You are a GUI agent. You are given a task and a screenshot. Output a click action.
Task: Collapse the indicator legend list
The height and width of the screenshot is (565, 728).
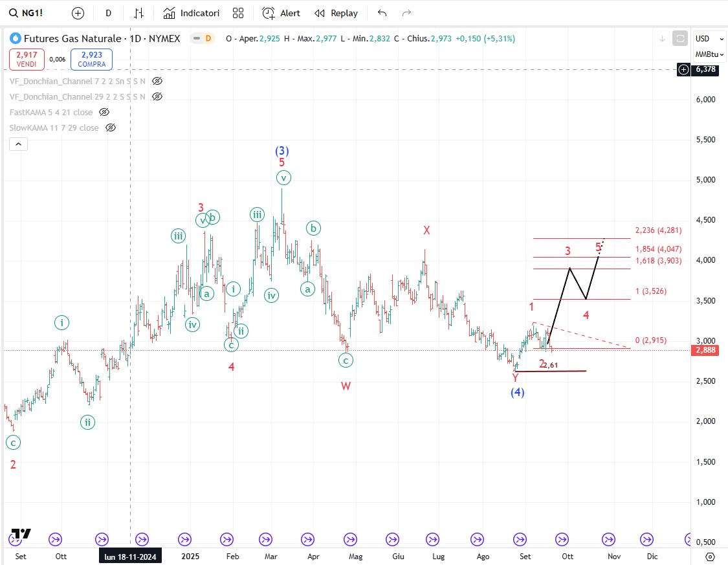point(18,144)
